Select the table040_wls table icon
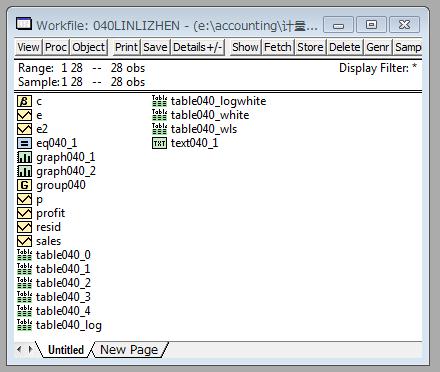The width and height of the screenshot is (440, 372). click(x=159, y=129)
